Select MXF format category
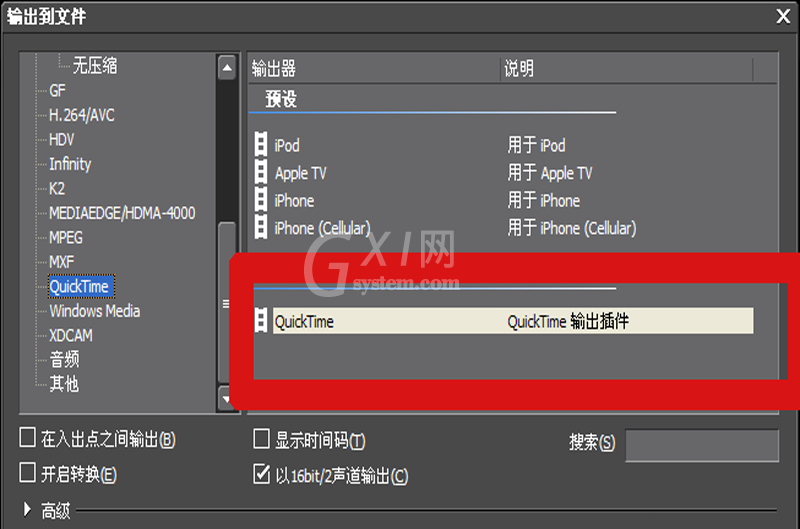Screen dimensions: 800x529 (x=61, y=262)
